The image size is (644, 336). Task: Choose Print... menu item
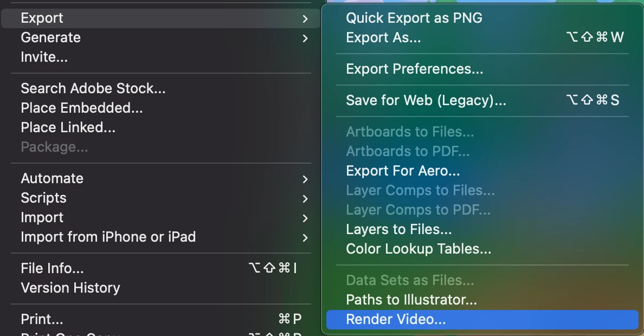click(160, 319)
